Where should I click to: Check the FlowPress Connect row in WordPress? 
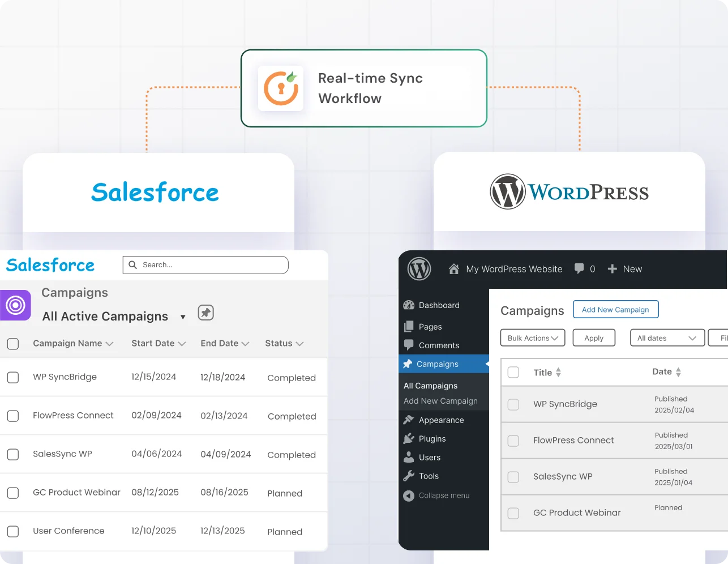pos(513,441)
